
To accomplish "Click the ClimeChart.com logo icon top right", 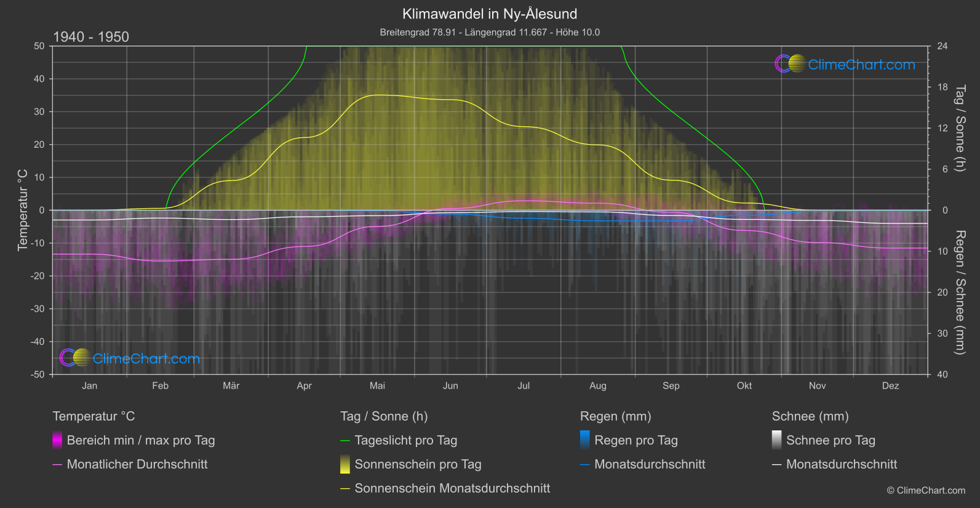I will click(x=790, y=64).
